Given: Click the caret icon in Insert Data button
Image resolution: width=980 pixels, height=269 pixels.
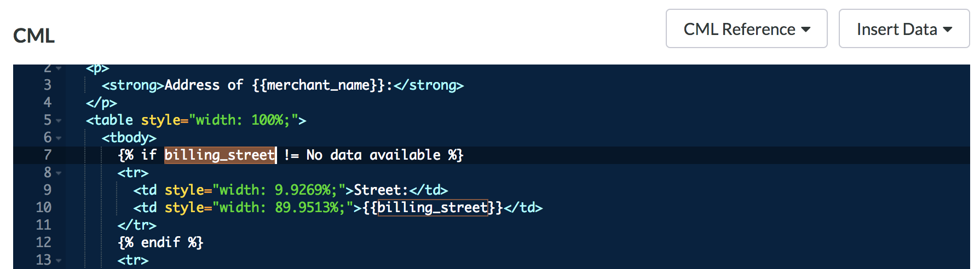Looking at the screenshot, I should coord(948,30).
